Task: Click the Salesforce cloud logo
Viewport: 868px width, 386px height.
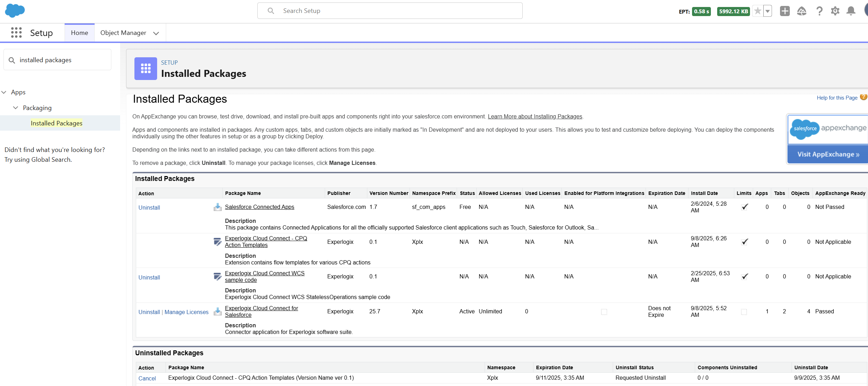Action: tap(15, 11)
